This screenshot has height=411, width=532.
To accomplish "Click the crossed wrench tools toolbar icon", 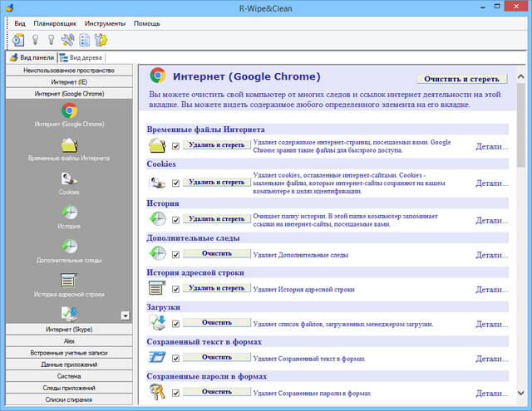I will [x=67, y=39].
